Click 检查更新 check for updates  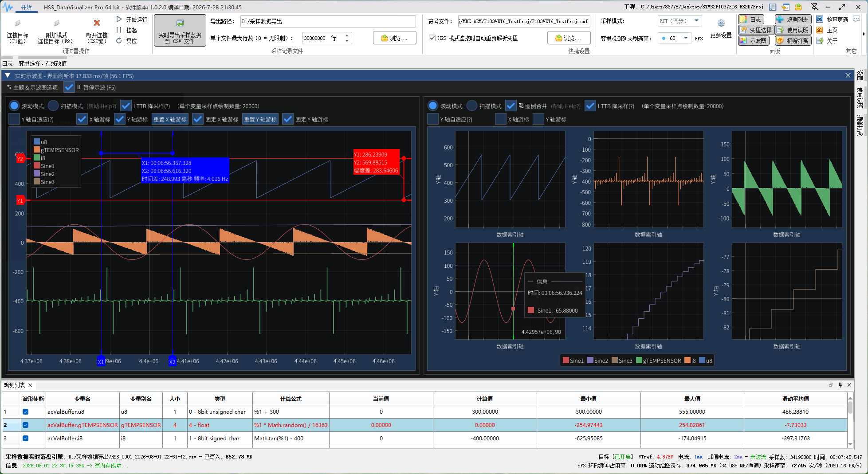coord(832,19)
